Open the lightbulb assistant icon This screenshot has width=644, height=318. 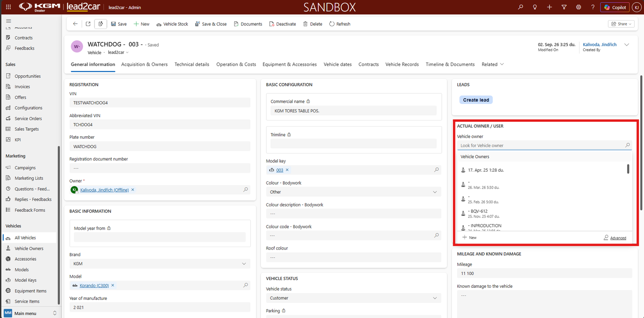click(535, 7)
